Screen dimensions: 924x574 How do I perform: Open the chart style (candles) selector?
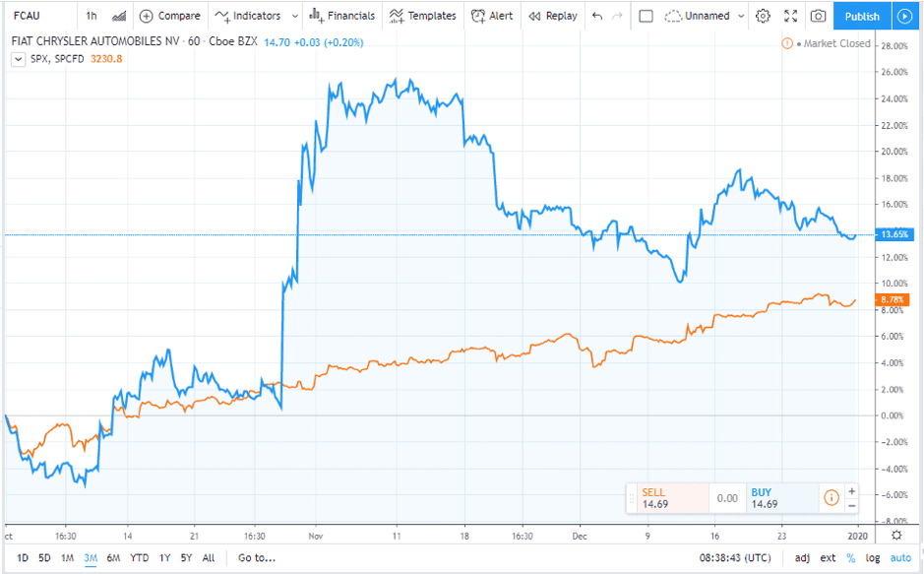click(119, 16)
